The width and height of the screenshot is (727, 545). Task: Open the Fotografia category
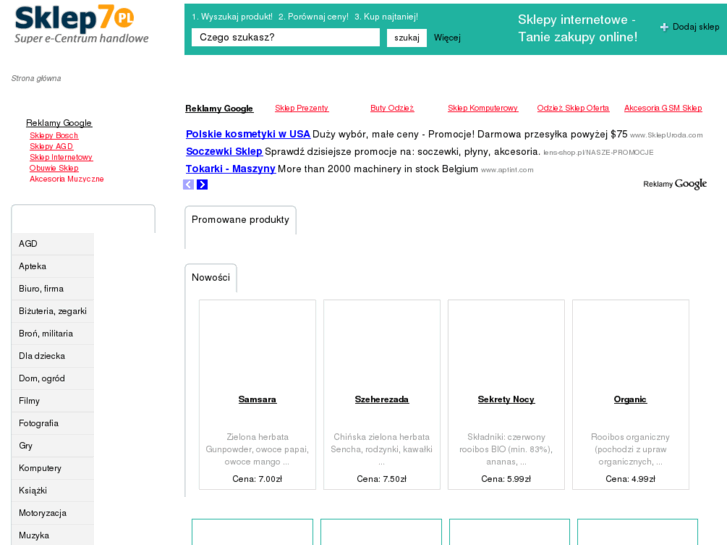tap(52, 423)
